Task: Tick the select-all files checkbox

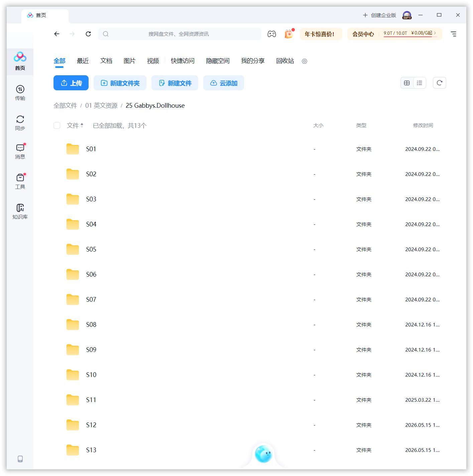Action: pos(57,125)
